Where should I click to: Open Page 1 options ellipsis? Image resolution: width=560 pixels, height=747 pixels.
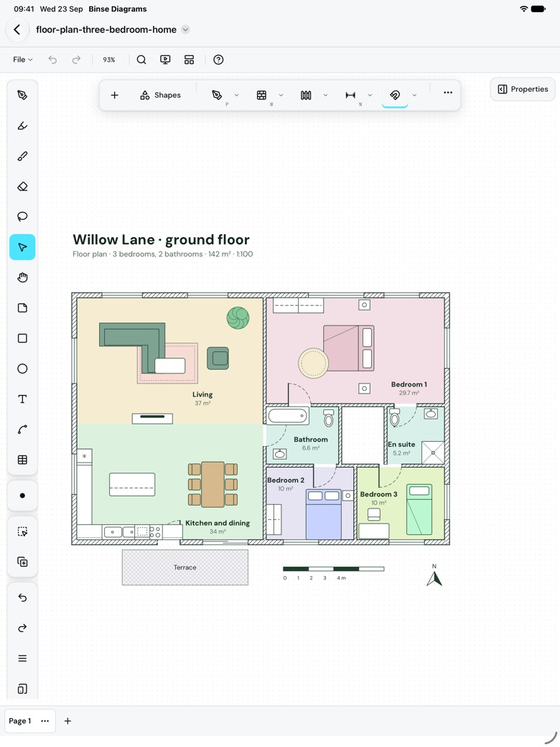point(45,721)
